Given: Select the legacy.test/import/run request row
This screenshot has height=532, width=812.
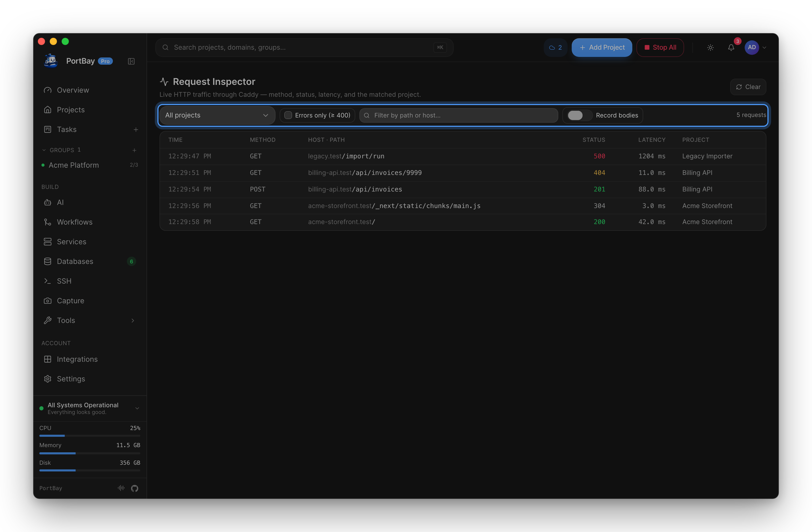Looking at the screenshot, I should point(463,156).
